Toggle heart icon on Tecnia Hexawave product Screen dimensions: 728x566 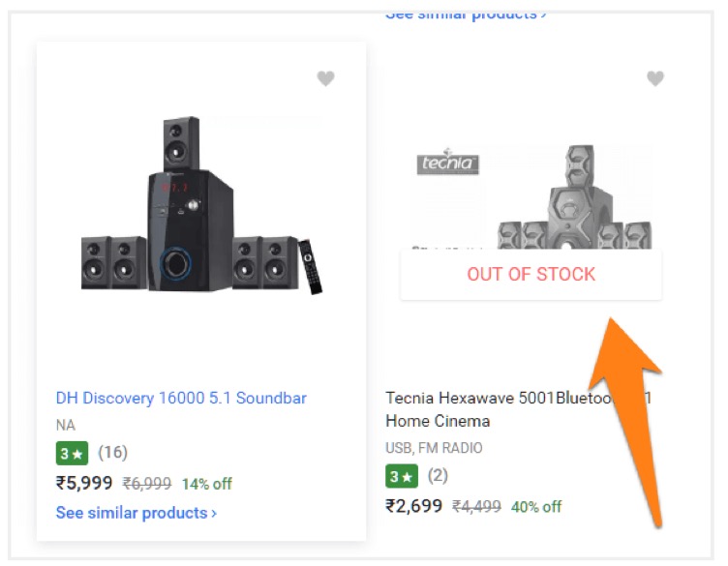tap(655, 78)
